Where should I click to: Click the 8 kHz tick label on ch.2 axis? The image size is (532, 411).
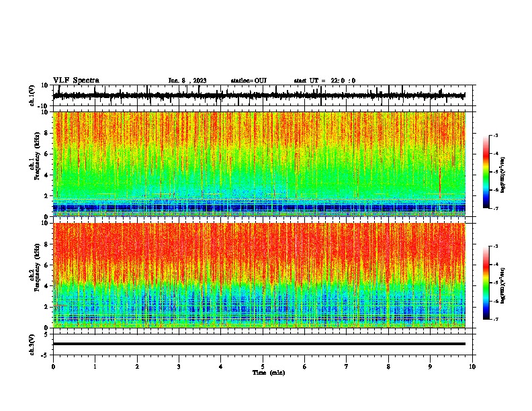click(46, 244)
